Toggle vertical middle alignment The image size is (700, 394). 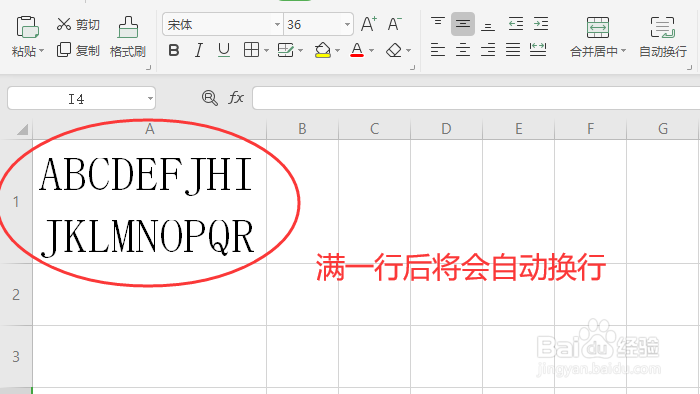463,24
